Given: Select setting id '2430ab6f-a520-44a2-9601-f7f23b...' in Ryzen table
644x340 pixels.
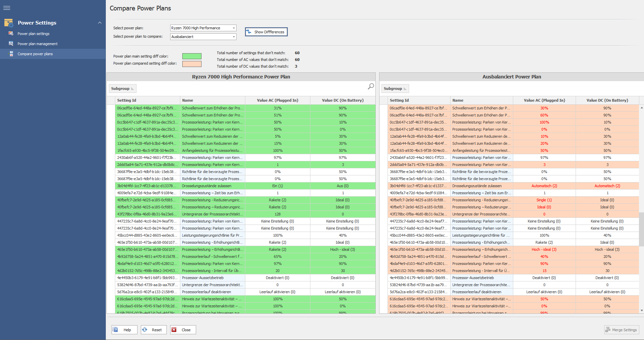Looking at the screenshot, I should point(148,158).
